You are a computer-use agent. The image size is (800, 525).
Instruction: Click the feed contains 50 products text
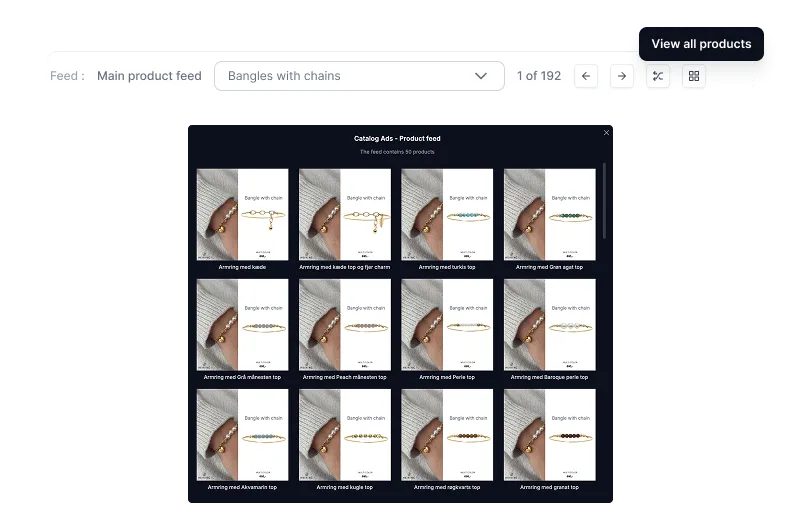397,152
